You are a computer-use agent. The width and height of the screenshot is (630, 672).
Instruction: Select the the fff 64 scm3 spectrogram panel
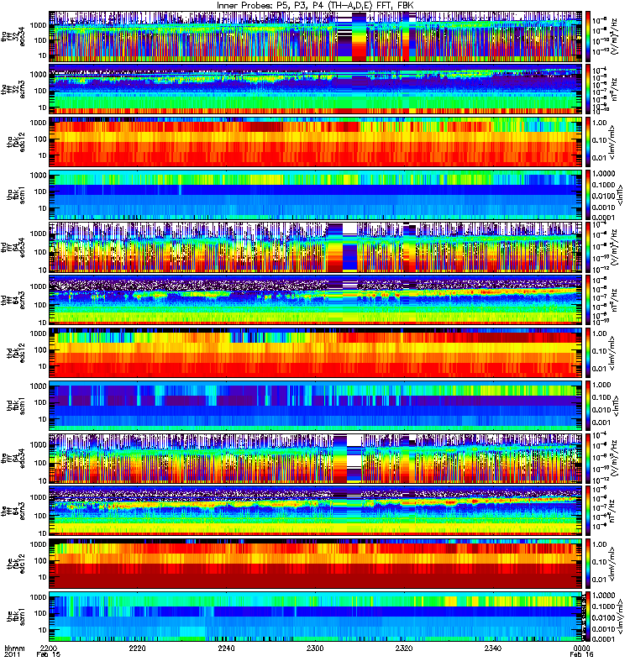click(316, 511)
